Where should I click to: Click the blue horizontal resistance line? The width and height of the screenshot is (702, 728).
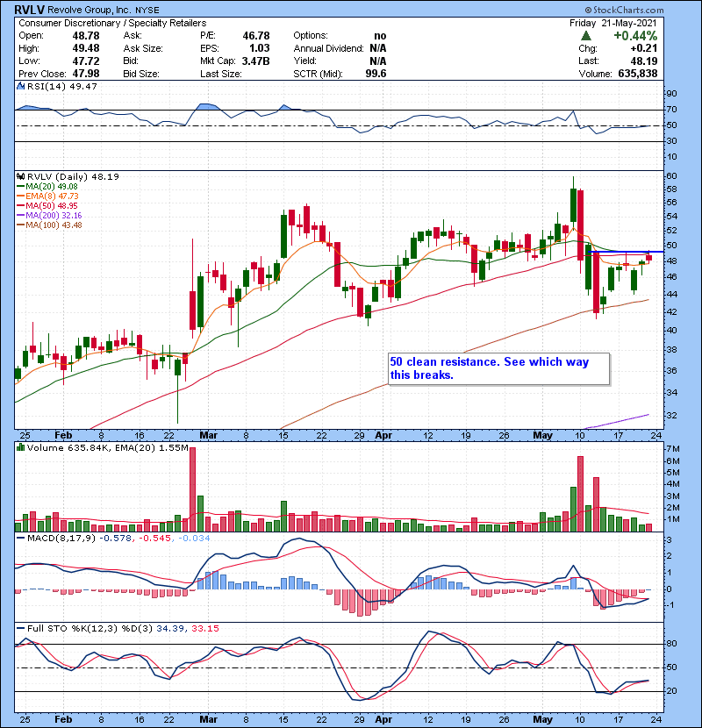[x=626, y=252]
